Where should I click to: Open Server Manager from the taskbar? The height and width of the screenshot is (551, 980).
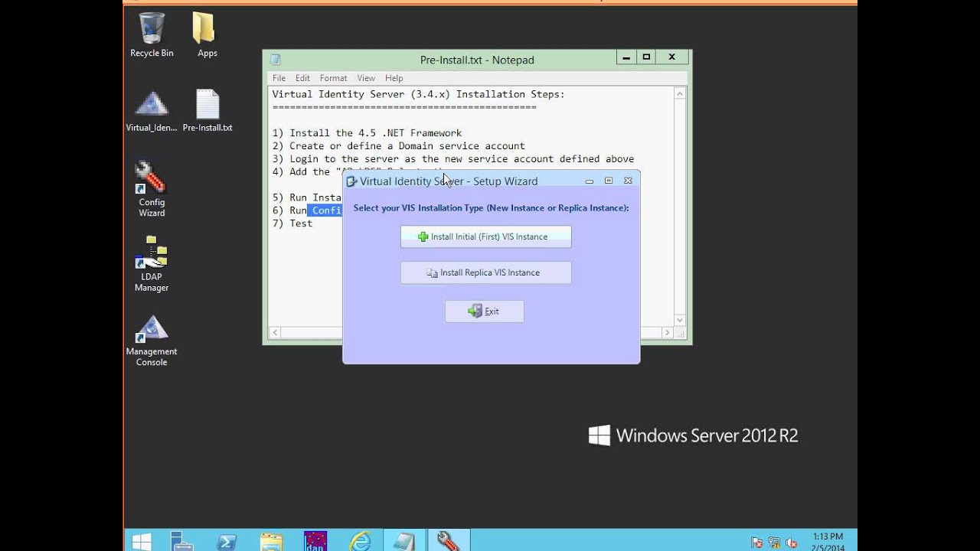pos(182,541)
